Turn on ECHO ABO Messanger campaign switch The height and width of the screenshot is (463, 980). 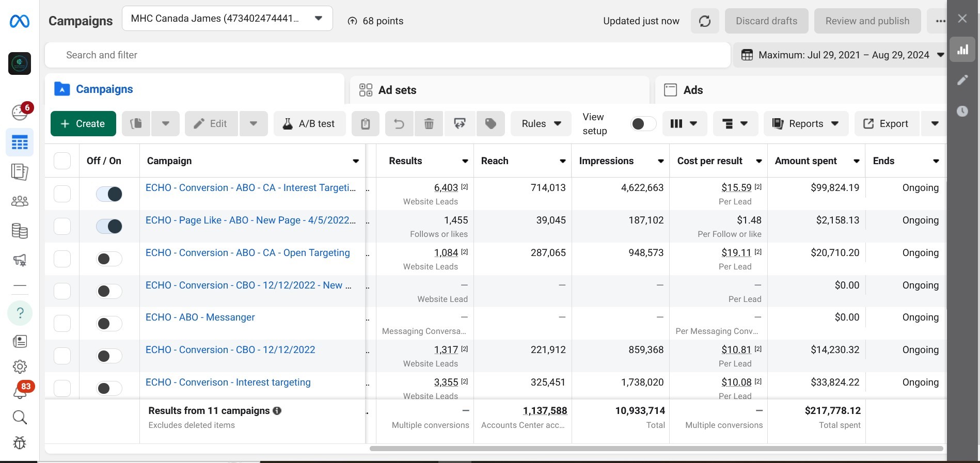[x=109, y=324]
